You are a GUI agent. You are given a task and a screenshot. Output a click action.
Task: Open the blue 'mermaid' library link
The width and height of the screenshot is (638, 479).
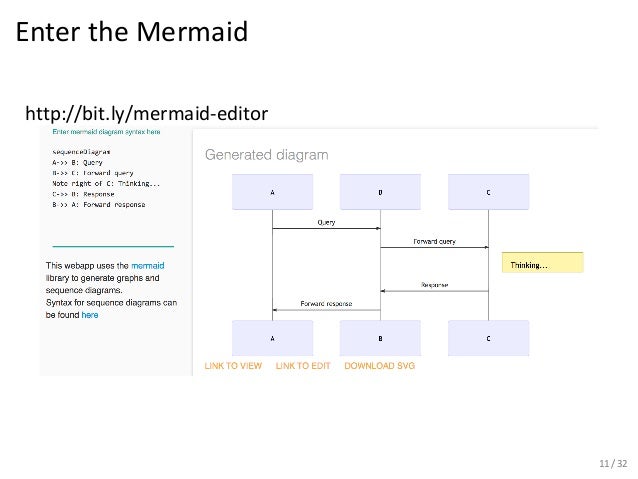click(x=148, y=266)
